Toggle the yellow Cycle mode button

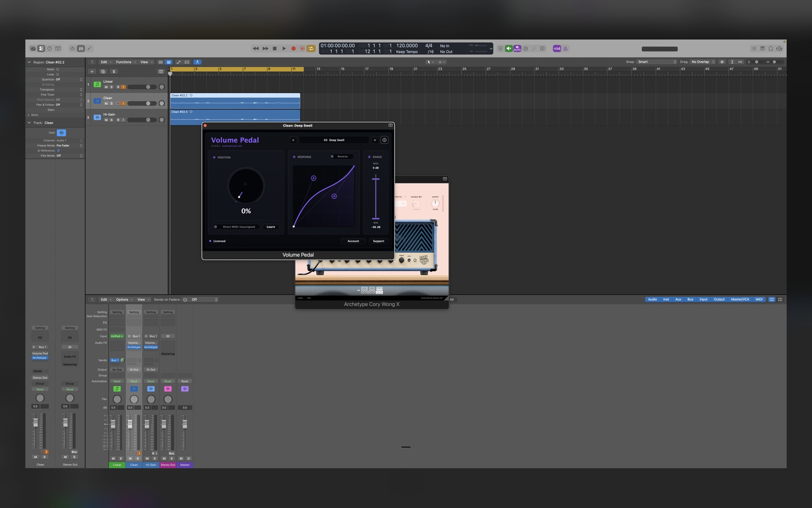tap(311, 48)
